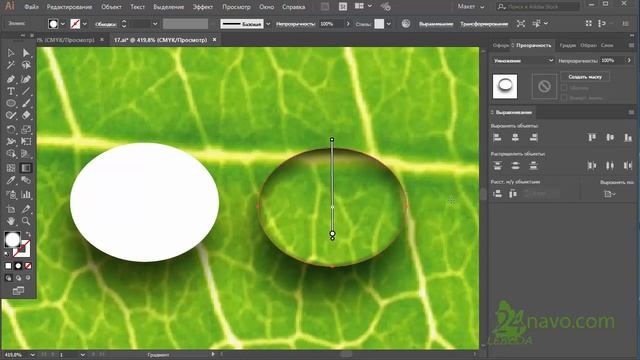This screenshot has height=360, width=640.
Task: Change screen mode at toolbox bottom
Action: tap(18, 291)
